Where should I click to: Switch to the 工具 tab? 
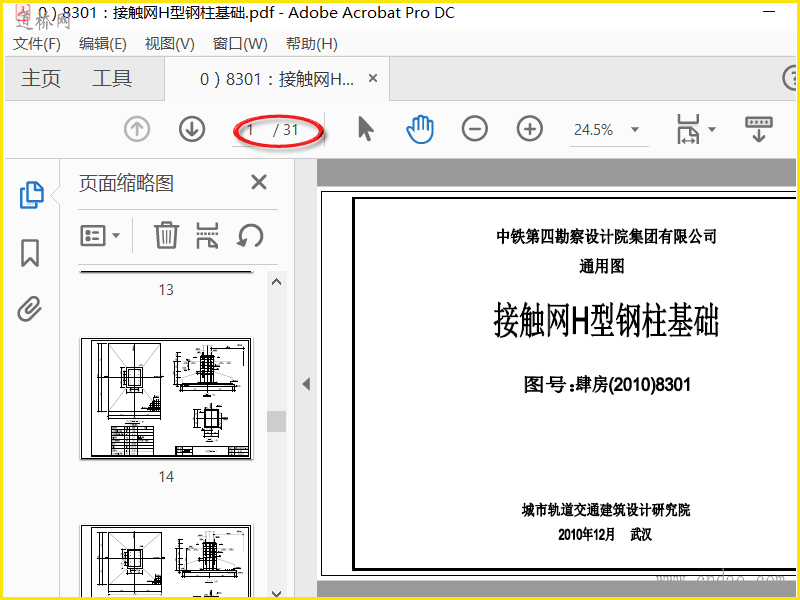(x=112, y=79)
